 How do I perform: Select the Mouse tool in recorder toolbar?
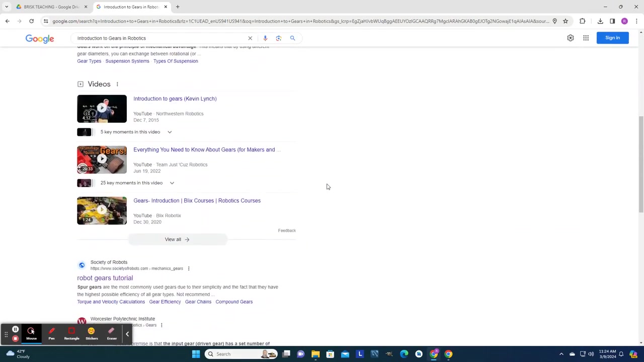point(31,334)
